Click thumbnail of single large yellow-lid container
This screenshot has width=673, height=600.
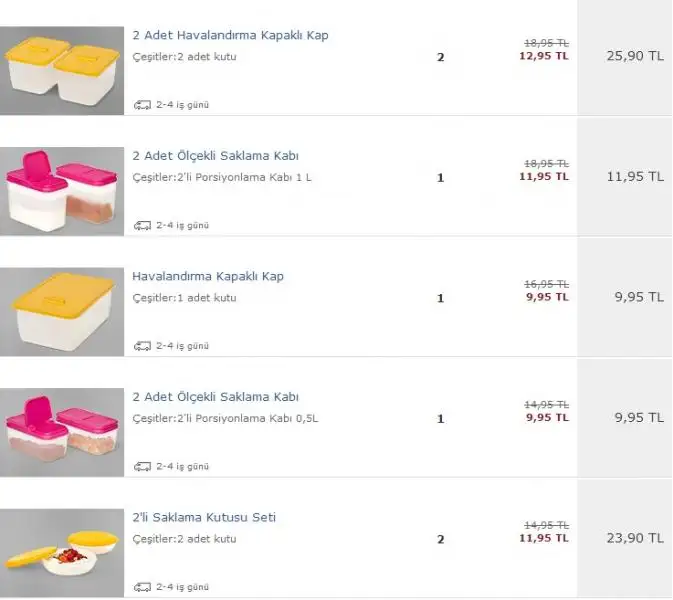tap(62, 312)
